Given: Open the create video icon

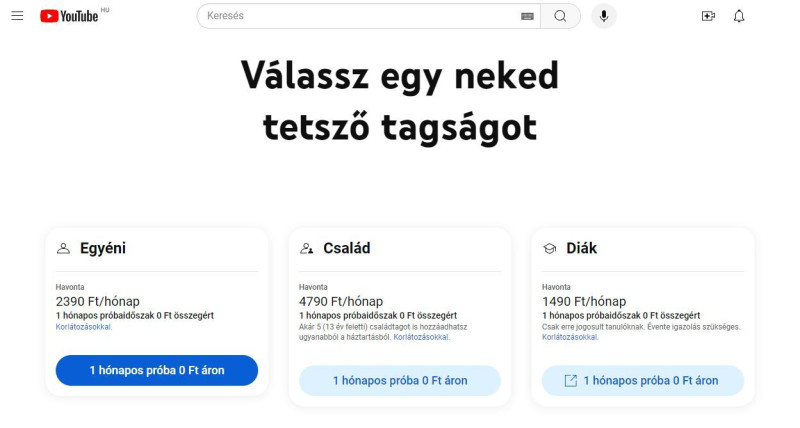Looking at the screenshot, I should (x=708, y=16).
